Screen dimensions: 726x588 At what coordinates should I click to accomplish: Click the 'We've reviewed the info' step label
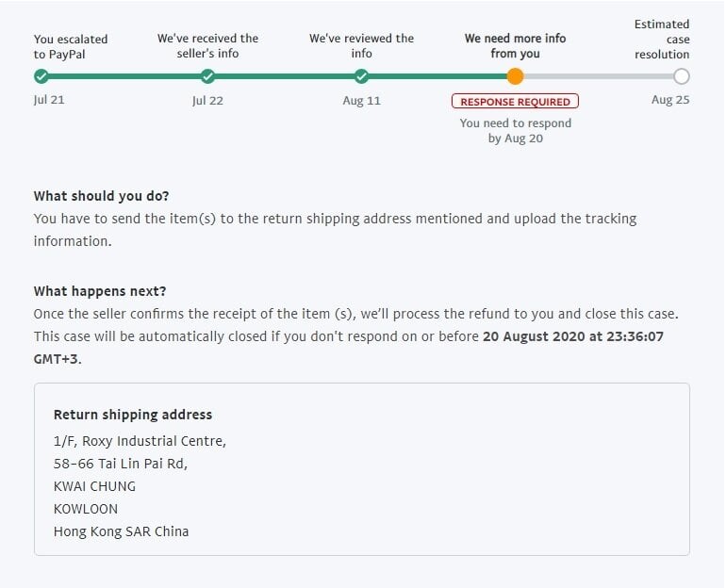(361, 46)
